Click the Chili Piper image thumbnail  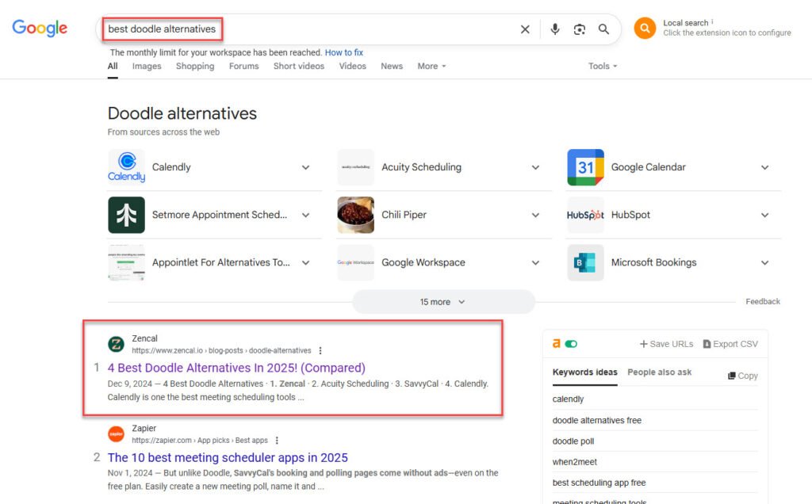pos(356,215)
